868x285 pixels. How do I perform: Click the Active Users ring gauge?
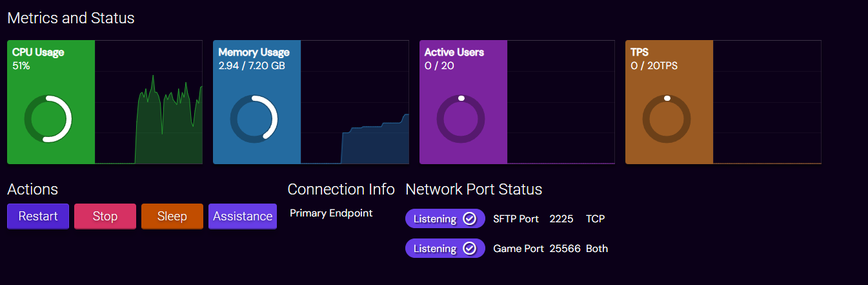pos(460,119)
